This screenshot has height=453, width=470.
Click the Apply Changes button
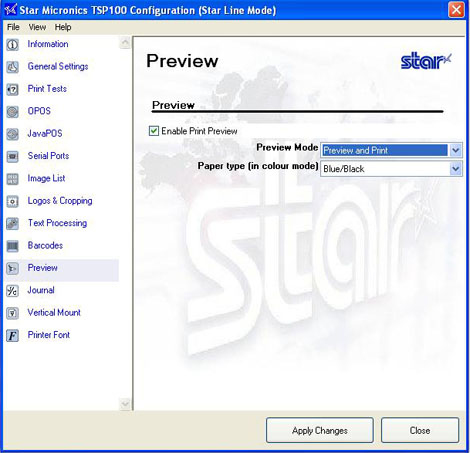click(320, 430)
